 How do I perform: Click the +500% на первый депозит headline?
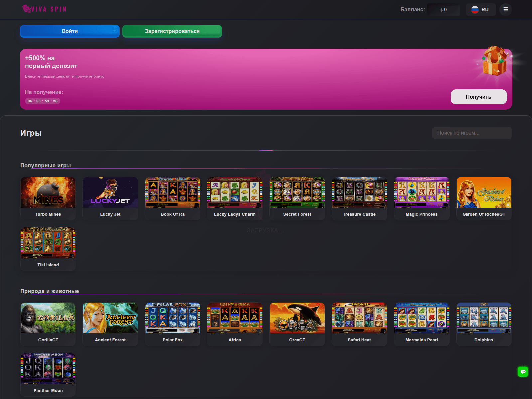tap(51, 62)
